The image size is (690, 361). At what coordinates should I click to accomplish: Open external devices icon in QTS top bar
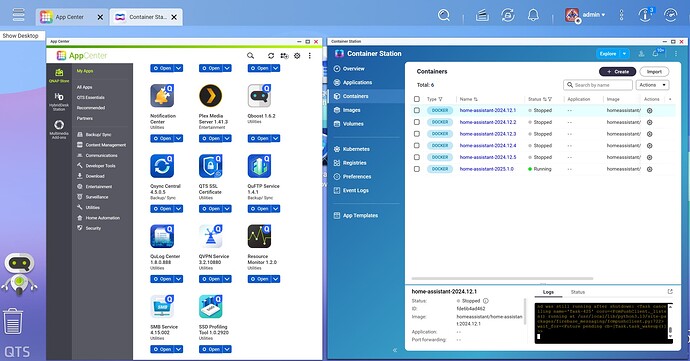[x=508, y=15]
